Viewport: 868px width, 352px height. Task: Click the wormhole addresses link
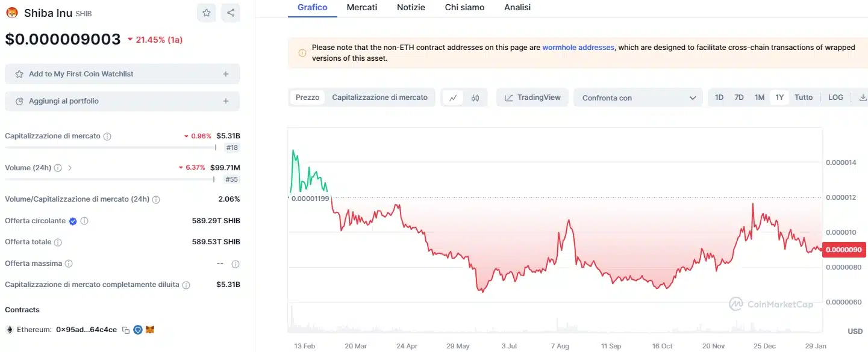pyautogui.click(x=578, y=47)
